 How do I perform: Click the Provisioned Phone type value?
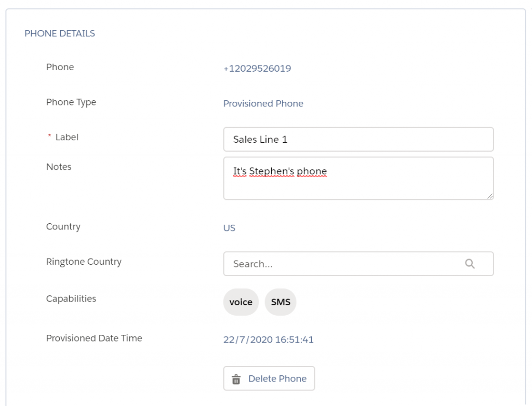(x=263, y=104)
